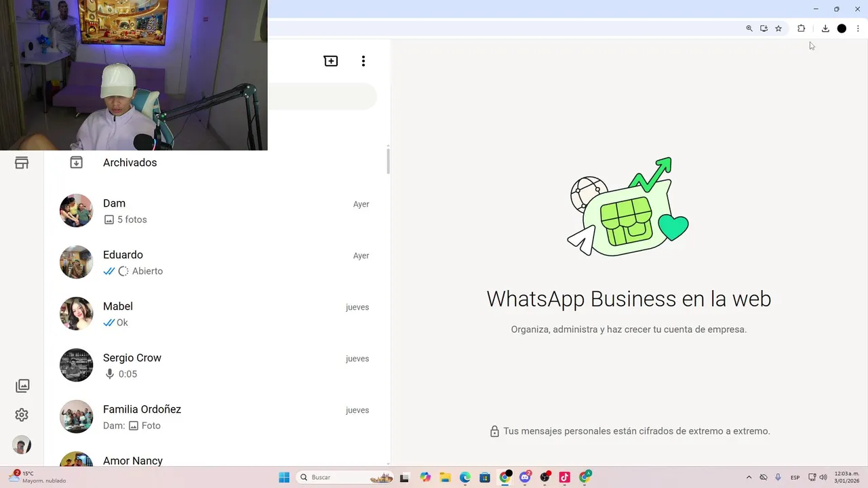The width and height of the screenshot is (868, 488).
Task: Click the install app icon in the address bar
Action: [764, 28]
